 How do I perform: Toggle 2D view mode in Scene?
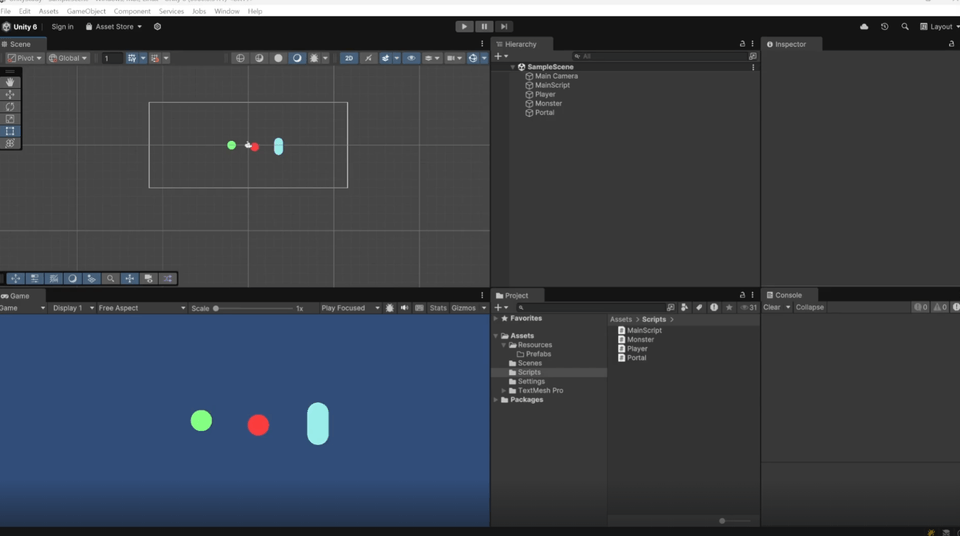pos(348,58)
